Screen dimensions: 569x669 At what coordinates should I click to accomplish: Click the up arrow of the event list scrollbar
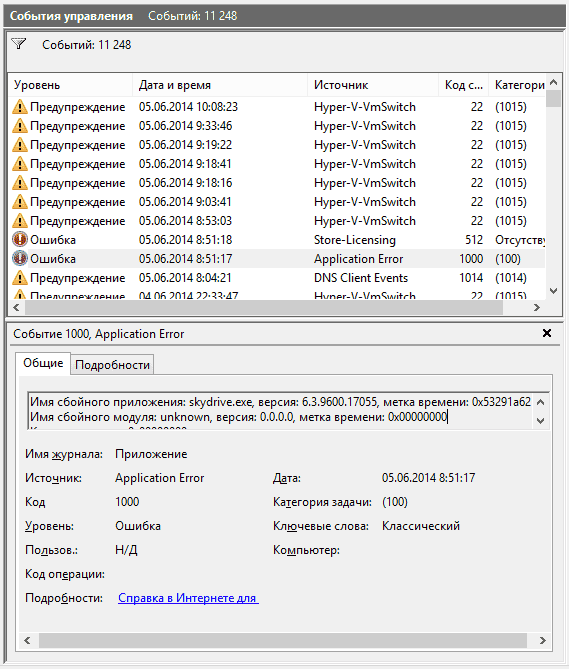pos(554,82)
